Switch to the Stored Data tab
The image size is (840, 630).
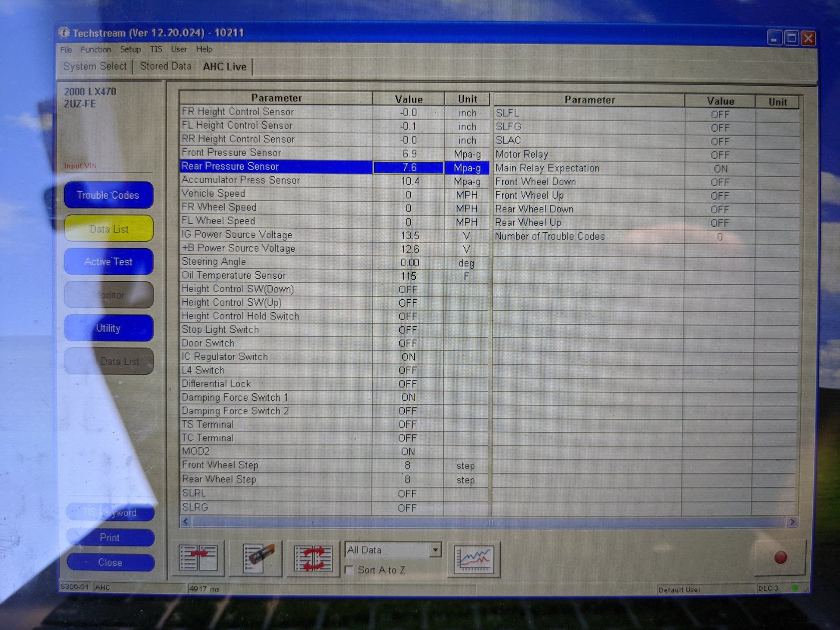[165, 66]
